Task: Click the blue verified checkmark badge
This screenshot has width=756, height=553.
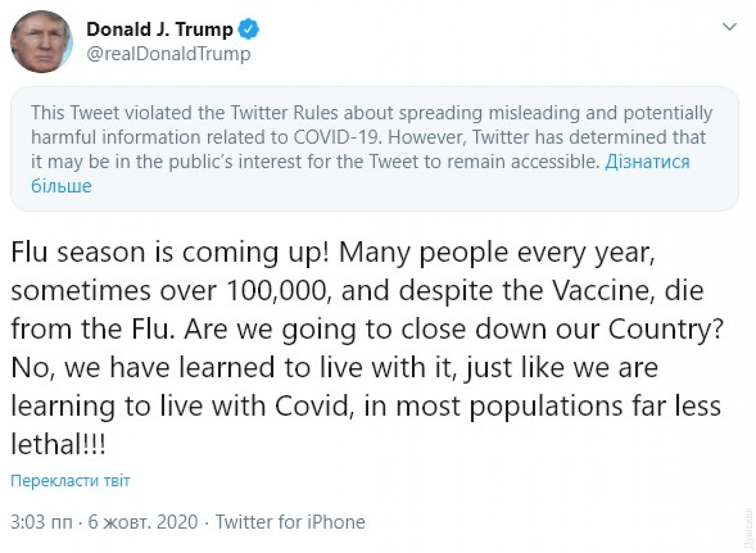Action: (x=248, y=29)
